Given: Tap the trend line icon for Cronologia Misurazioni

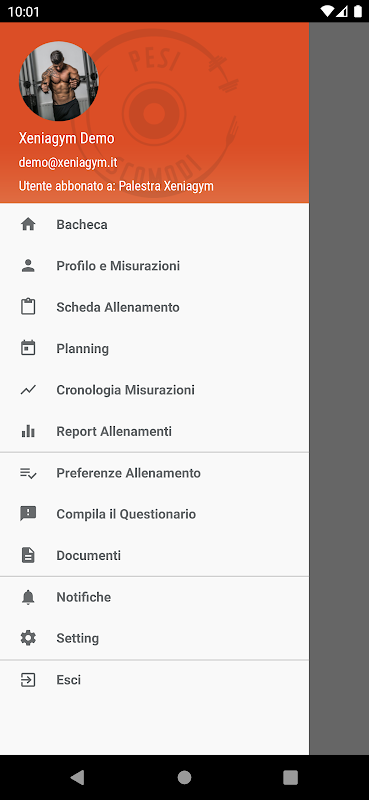Looking at the screenshot, I should click(x=28, y=390).
